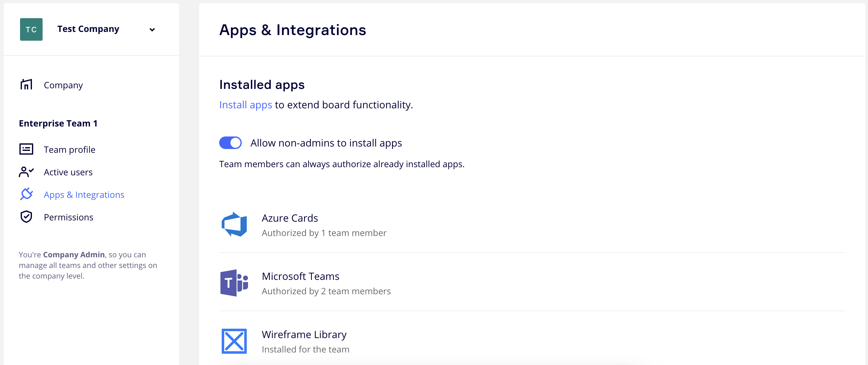Viewport: 868px width, 365px height.
Task: Open the Microsoft Teams app entry
Action: pos(300,276)
